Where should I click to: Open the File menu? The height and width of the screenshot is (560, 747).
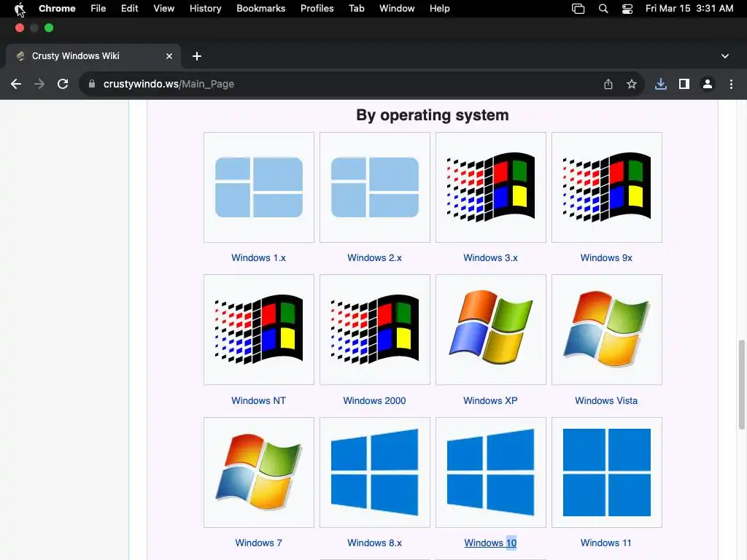tap(98, 9)
